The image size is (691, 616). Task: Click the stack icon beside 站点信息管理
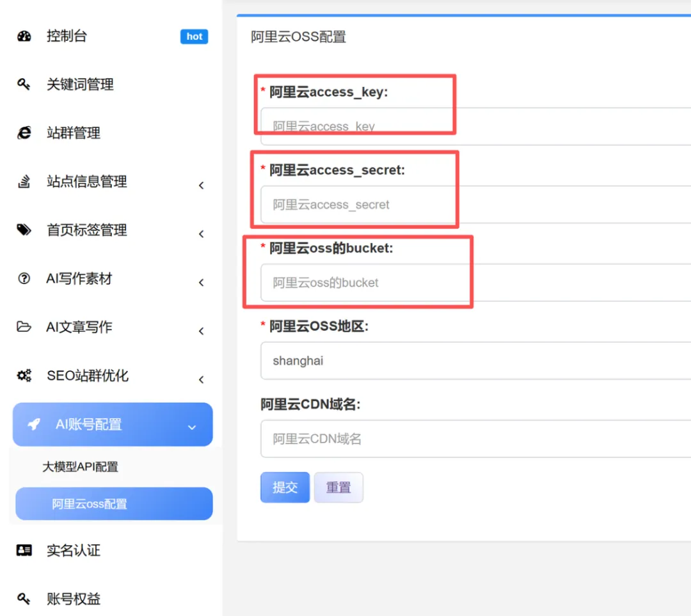tap(24, 181)
